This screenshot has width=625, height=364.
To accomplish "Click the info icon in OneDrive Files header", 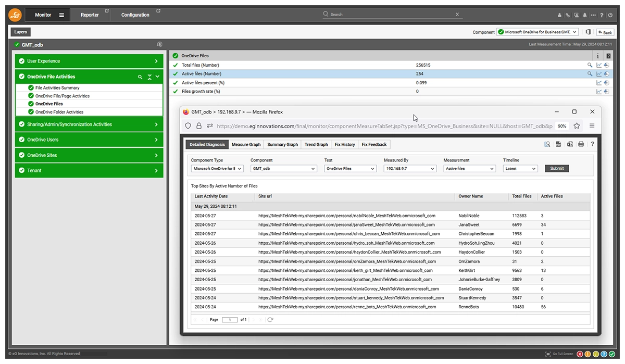I will tap(598, 56).
